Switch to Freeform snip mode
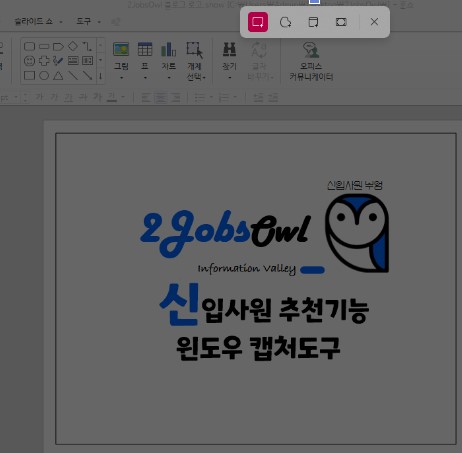 tap(285, 22)
